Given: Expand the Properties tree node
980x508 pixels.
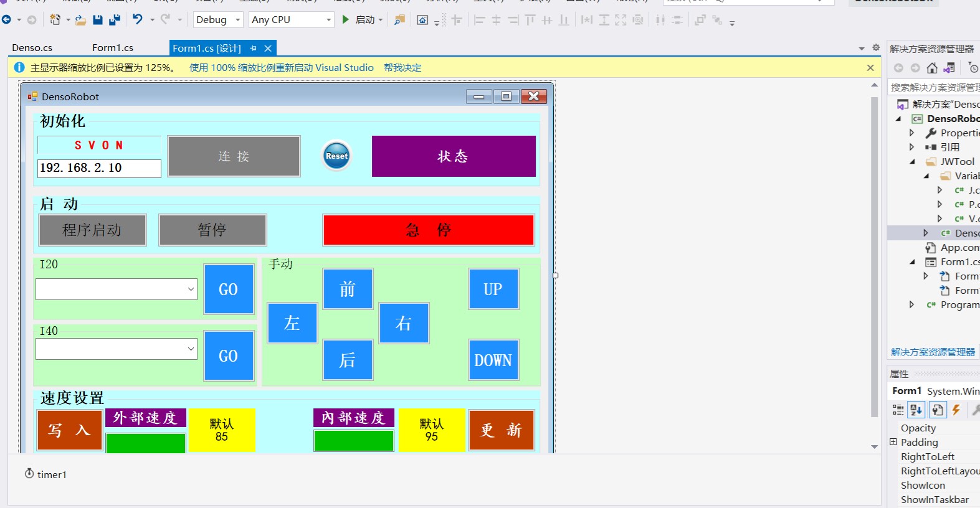Looking at the screenshot, I should [x=911, y=133].
